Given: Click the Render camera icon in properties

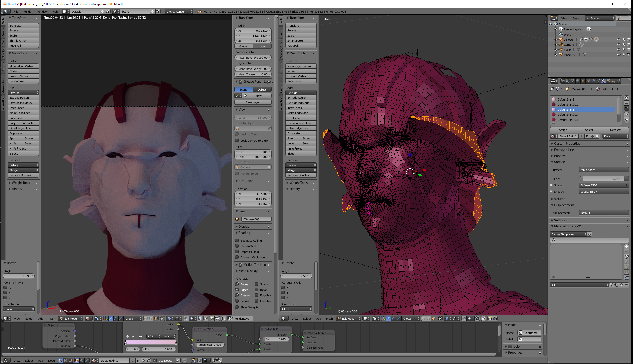Looking at the screenshot, I should coord(563,81).
